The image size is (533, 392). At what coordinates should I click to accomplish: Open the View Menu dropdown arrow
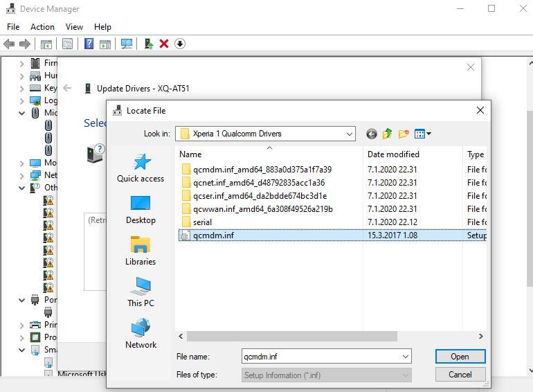click(x=429, y=134)
